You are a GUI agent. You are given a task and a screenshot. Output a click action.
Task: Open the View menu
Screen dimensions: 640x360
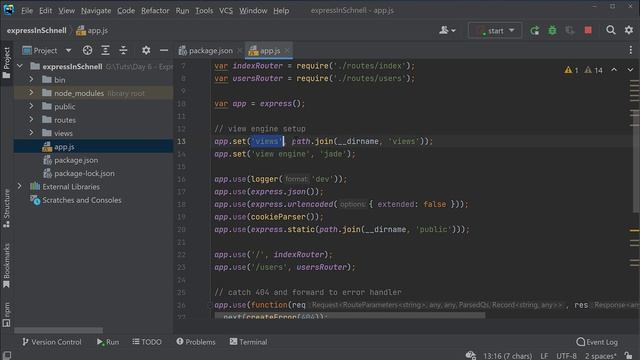[66, 11]
